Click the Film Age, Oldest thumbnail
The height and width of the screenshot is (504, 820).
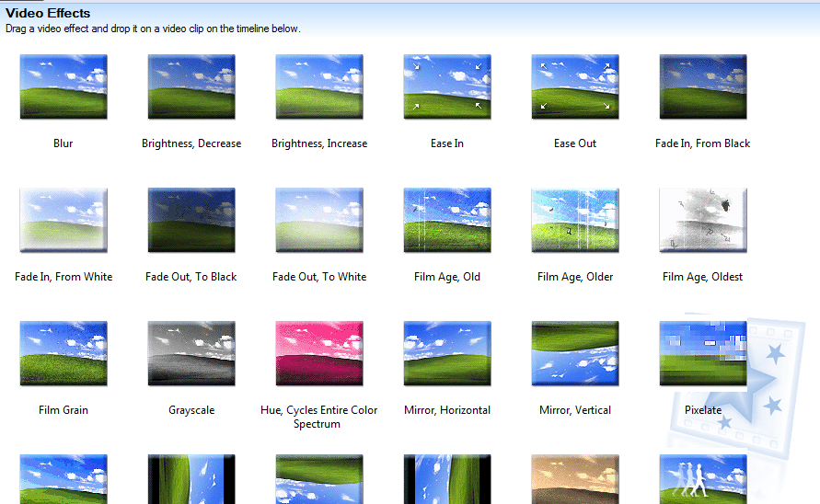(x=703, y=220)
